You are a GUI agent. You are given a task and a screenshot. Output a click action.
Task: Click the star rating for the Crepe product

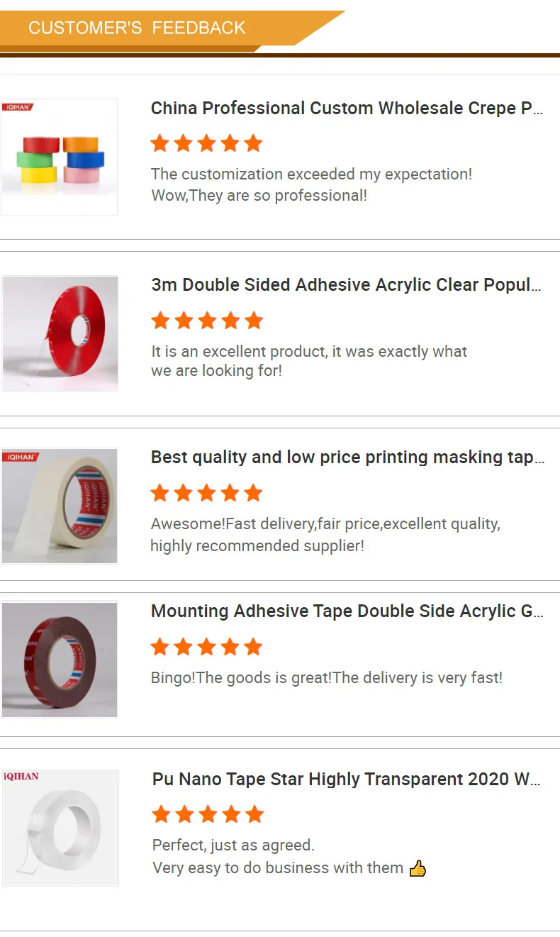click(206, 144)
